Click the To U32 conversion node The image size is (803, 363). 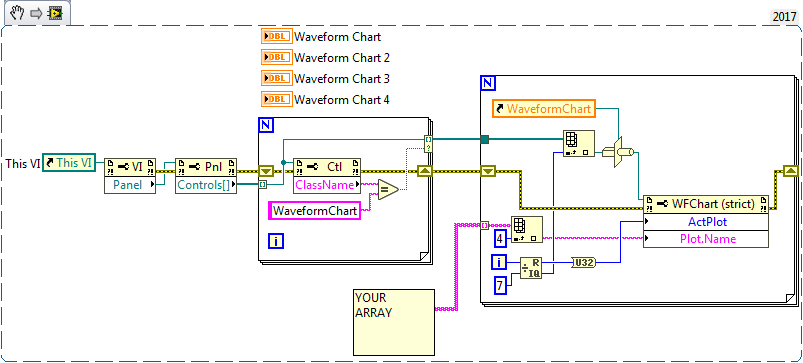[x=583, y=263]
